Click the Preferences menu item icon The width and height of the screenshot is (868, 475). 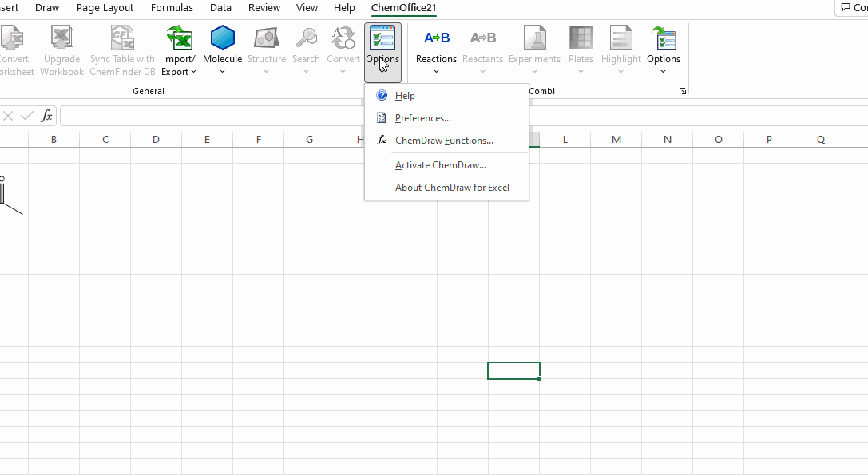(382, 117)
